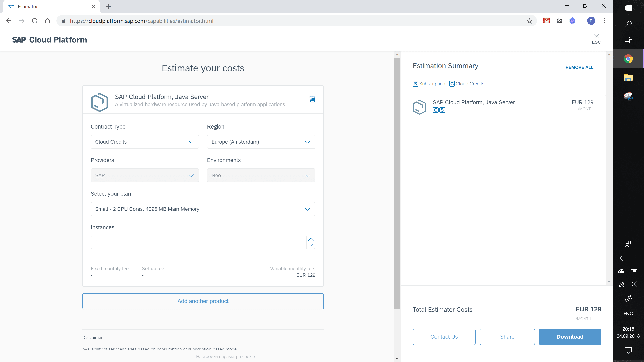The image size is (644, 362).
Task: Close the estimator with the ESC X
Action: [596, 39]
